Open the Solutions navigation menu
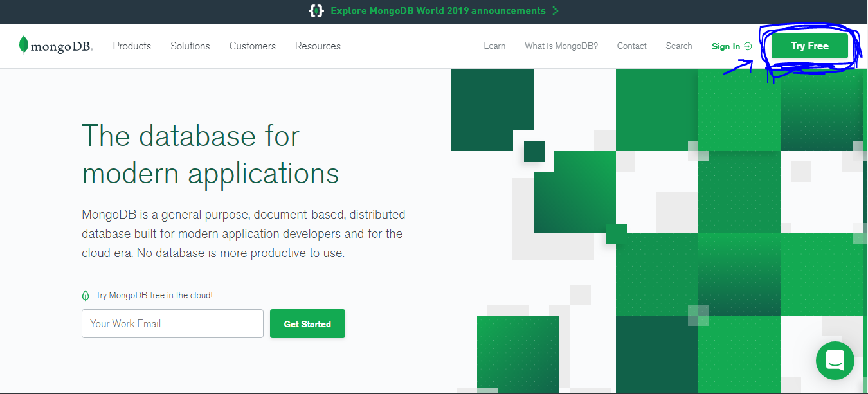This screenshot has height=394, width=868. [190, 46]
